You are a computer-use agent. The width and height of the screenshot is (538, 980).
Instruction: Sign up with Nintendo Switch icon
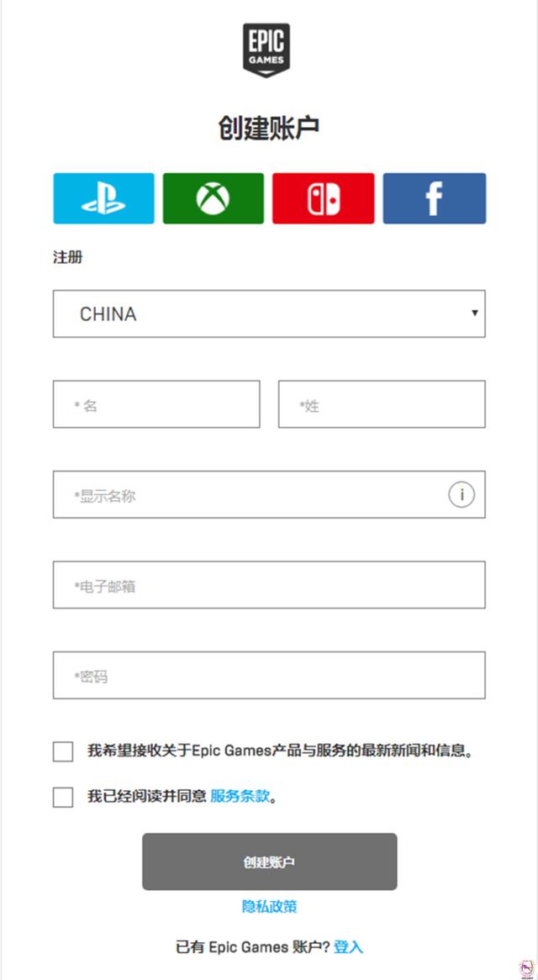(323, 198)
